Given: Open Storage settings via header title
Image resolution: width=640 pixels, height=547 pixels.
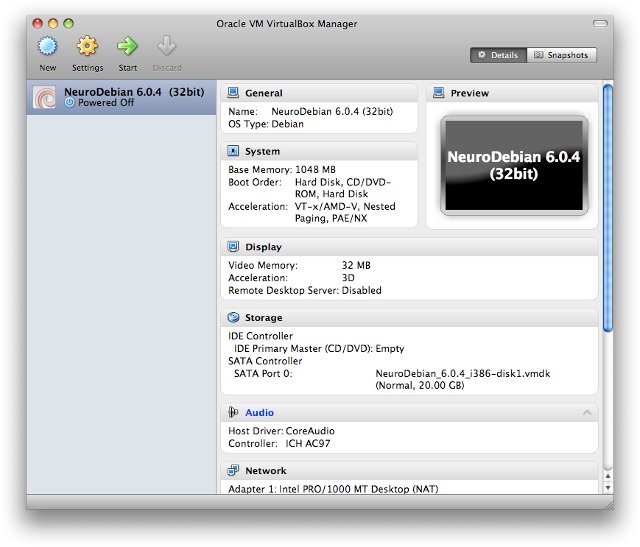Looking at the screenshot, I should [264, 318].
